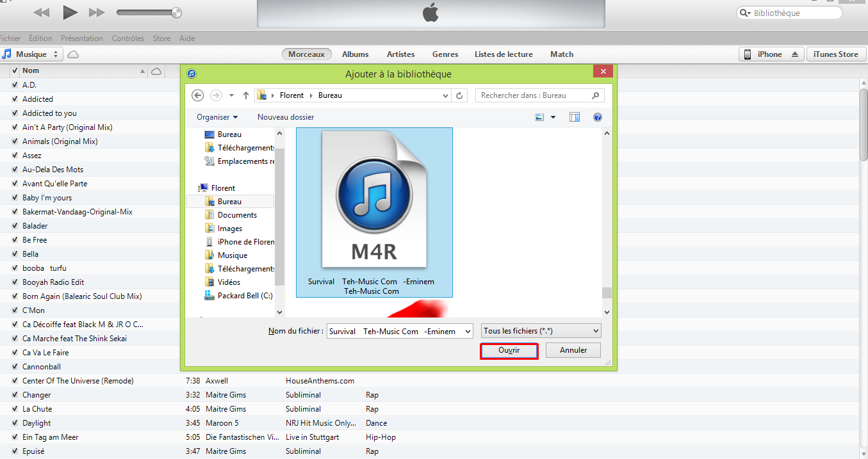
Task: Click the help icon in file dialog
Action: (598, 117)
